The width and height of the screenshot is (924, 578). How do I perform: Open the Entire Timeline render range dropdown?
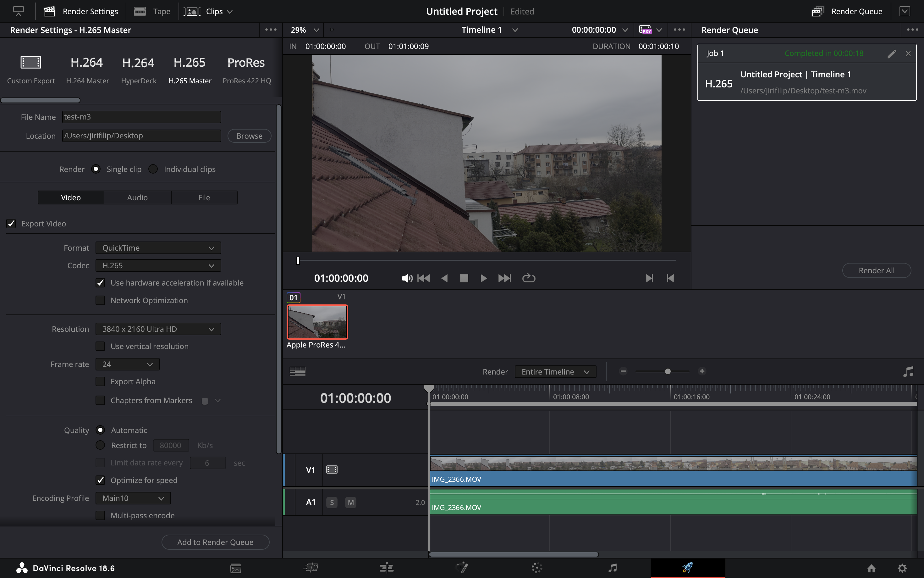pos(555,372)
